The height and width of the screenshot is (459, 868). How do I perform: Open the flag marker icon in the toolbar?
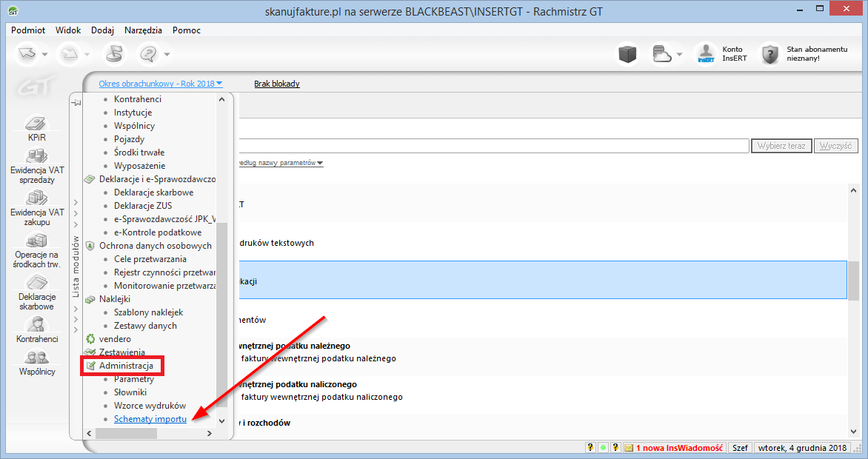pyautogui.click(x=116, y=53)
